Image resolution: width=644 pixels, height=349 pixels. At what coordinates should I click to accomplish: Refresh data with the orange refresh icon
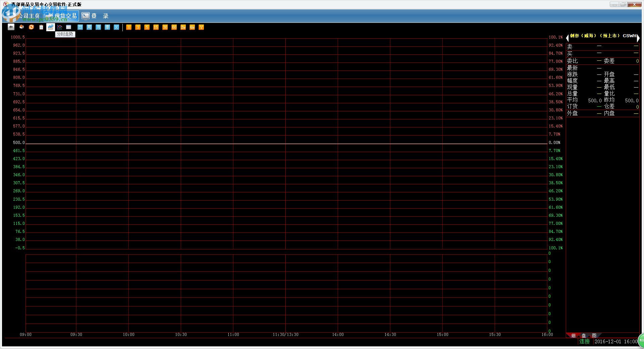[31, 27]
